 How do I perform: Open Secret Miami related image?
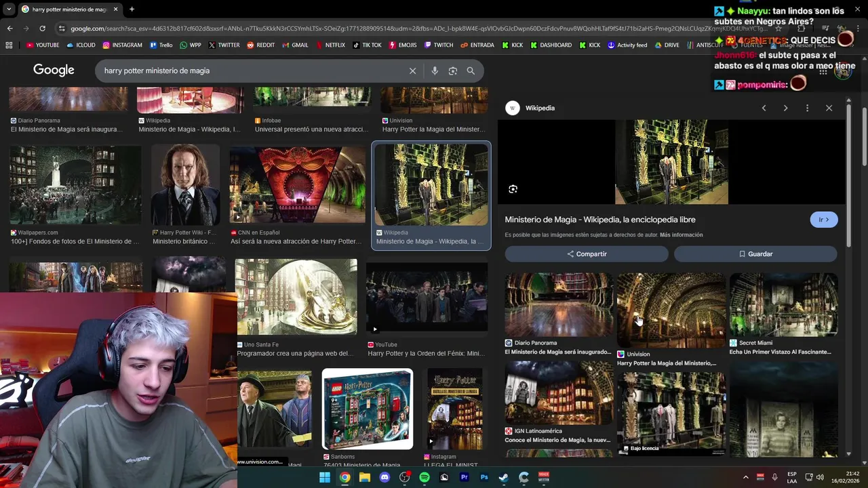click(783, 305)
